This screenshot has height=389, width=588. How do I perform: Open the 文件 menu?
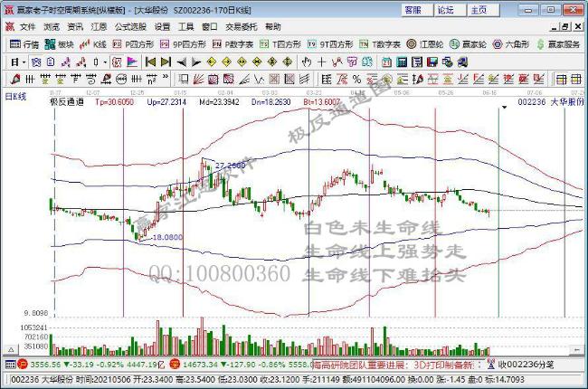click(x=28, y=27)
